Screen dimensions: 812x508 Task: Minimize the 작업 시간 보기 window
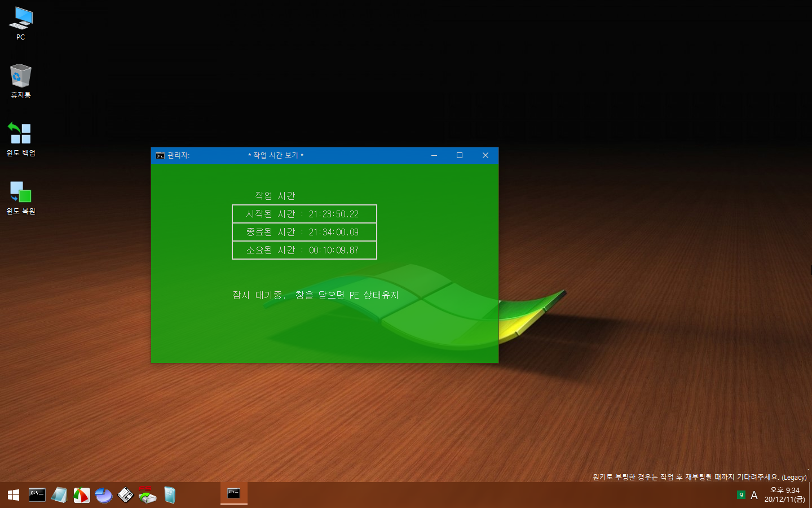434,155
